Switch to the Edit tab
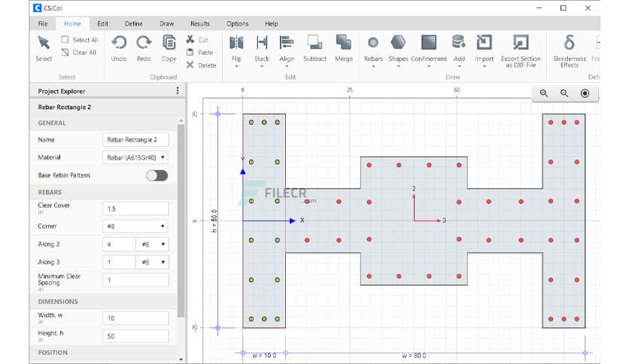 click(x=102, y=23)
